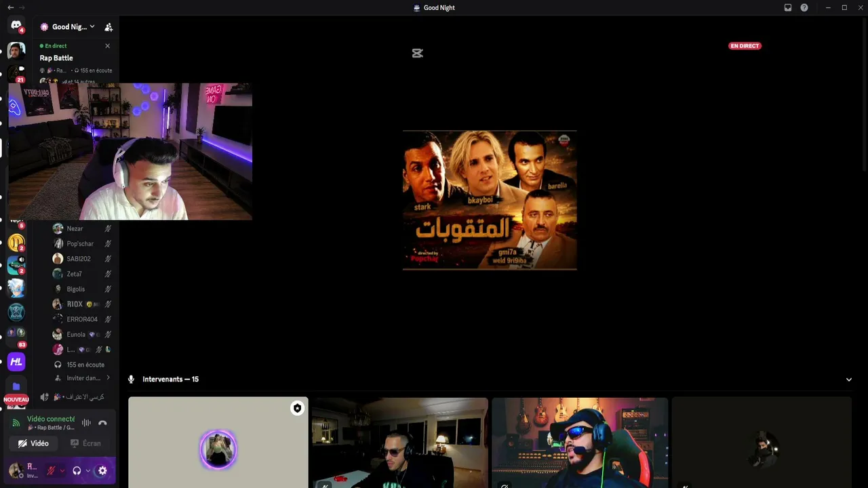Select listener Nezar in the list
The height and width of the screenshot is (488, 868).
(81, 229)
